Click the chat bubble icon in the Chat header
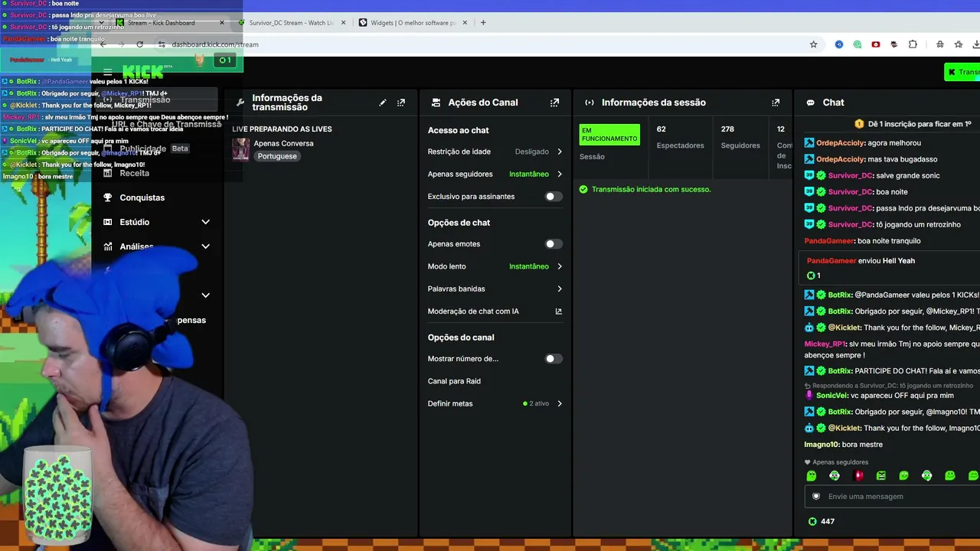 coord(810,103)
